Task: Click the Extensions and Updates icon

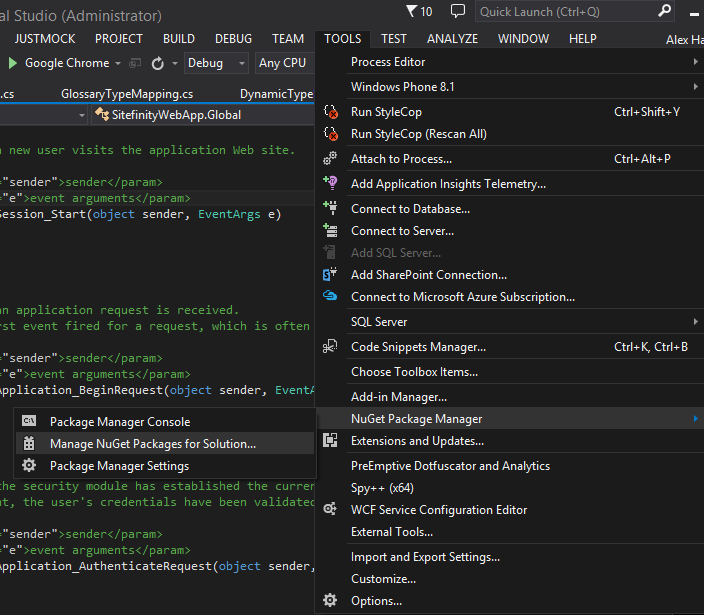Action: tap(330, 440)
